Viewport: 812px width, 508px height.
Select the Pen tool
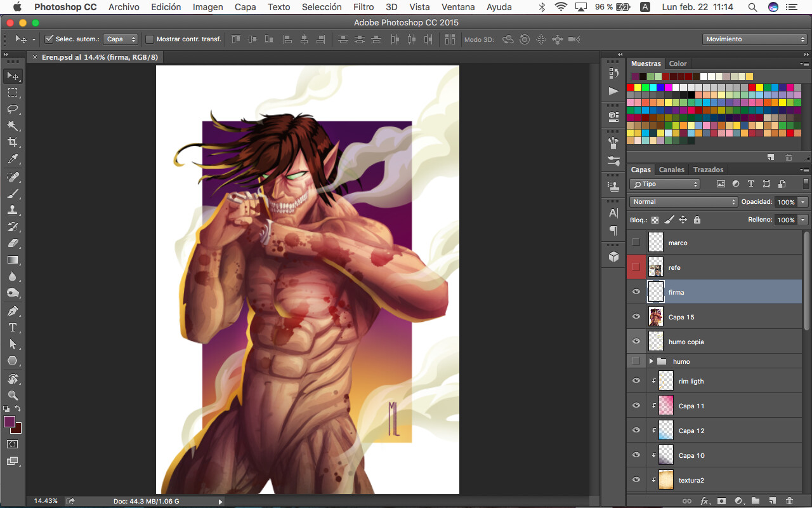(13, 311)
